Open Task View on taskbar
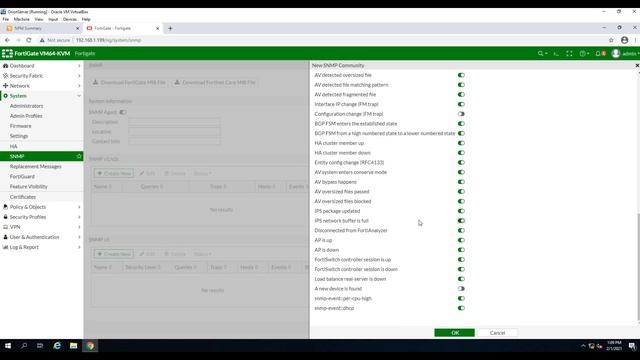640x360 pixels. (40, 346)
